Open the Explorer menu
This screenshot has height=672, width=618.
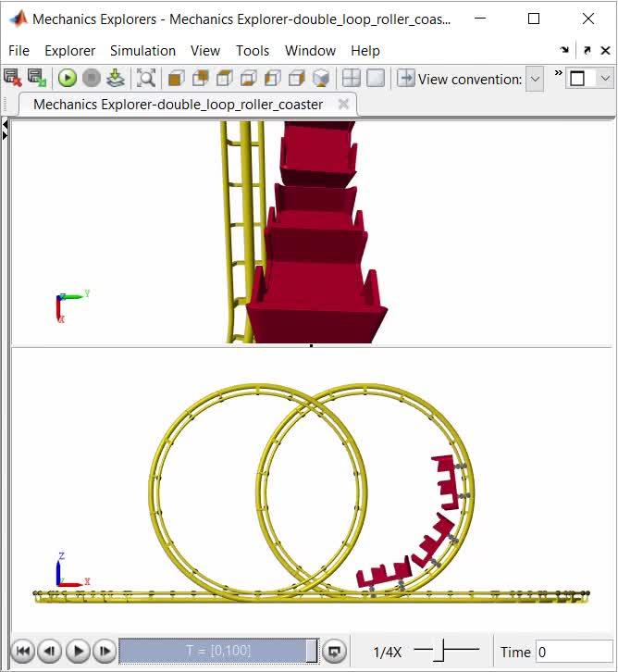pos(69,51)
